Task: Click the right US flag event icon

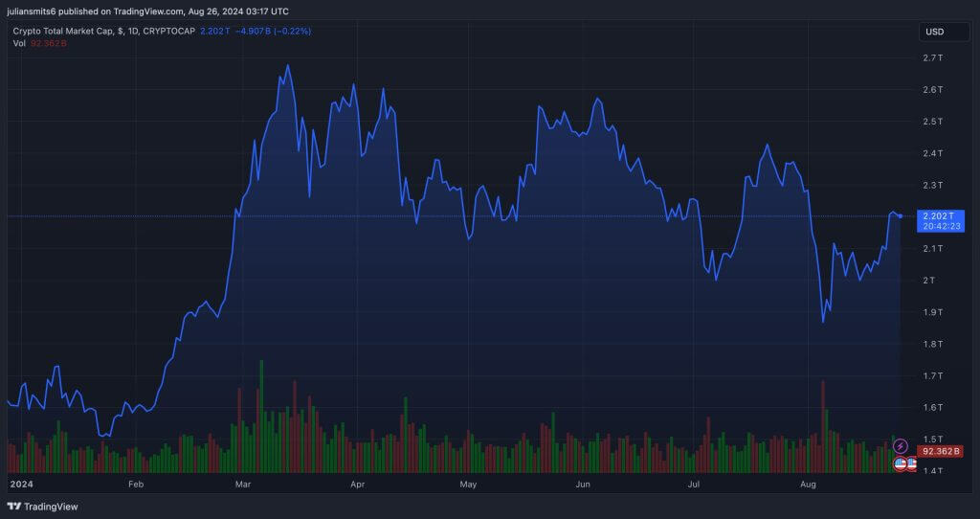Action: coord(912,464)
